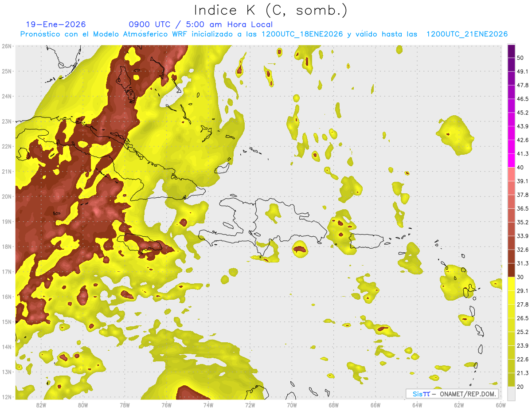The width and height of the screenshot is (532, 411).
Task: Click the "62W" longitude label
Action: 459,405
